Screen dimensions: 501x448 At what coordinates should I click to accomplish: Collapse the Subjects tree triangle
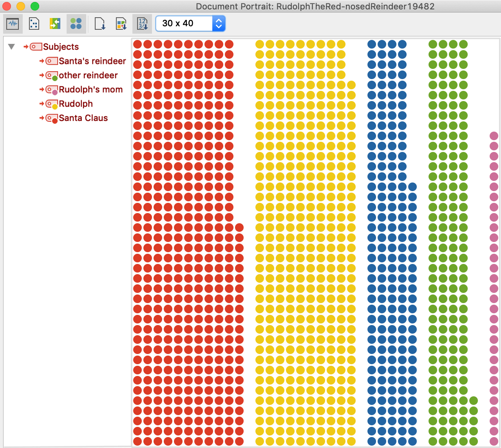point(11,47)
